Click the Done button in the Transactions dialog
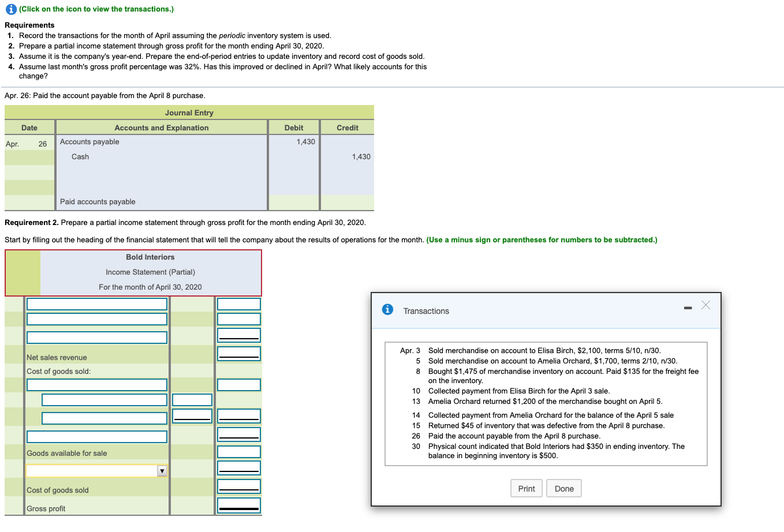The height and width of the screenshot is (532, 784). click(563, 488)
